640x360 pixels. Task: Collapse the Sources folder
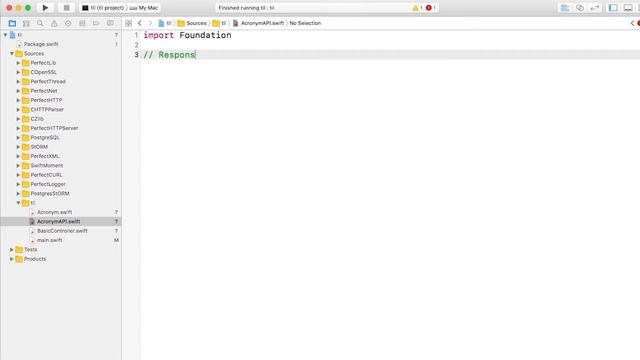(x=12, y=53)
